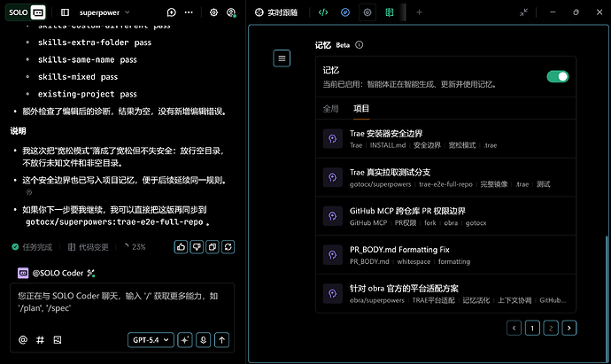Viewport: 611px width, 364px height.
Task: Click the 任务完成 status label
Action: 32,247
